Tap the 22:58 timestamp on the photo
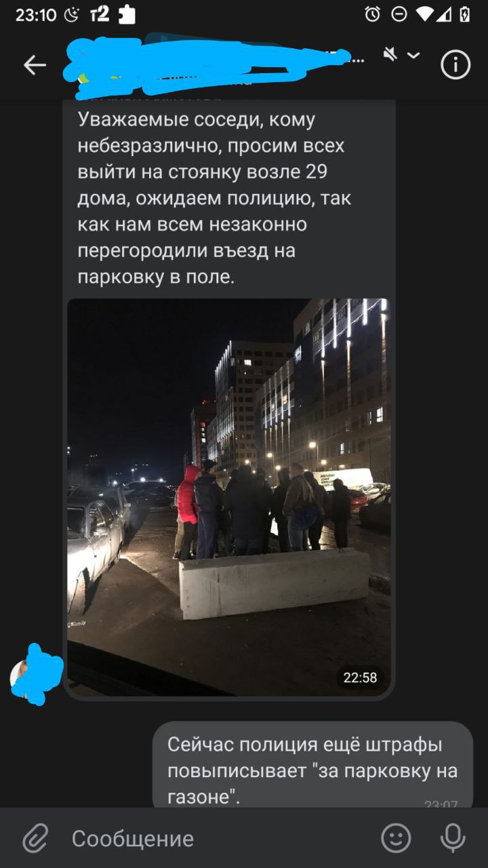This screenshot has width=488, height=868. tap(360, 677)
